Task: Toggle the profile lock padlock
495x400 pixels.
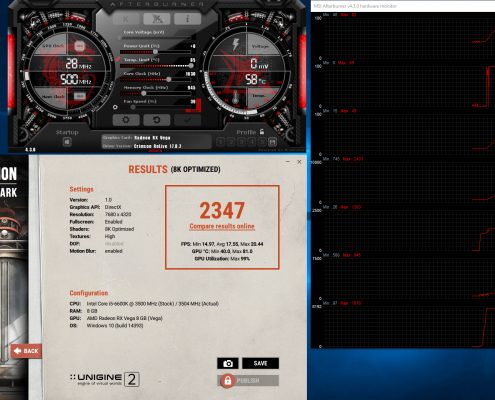Action: (x=262, y=132)
